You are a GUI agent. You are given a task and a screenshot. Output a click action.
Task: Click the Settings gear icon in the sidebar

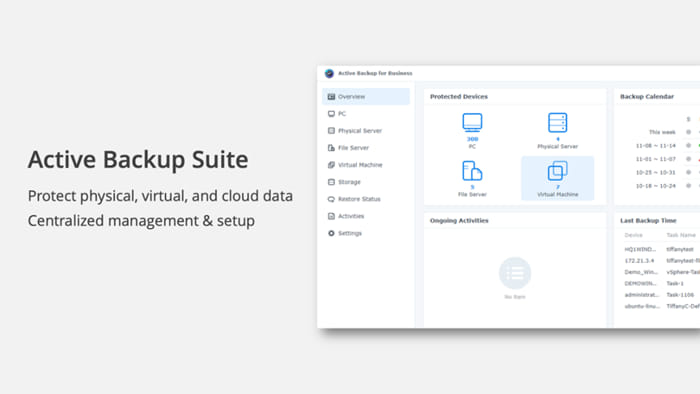331,233
